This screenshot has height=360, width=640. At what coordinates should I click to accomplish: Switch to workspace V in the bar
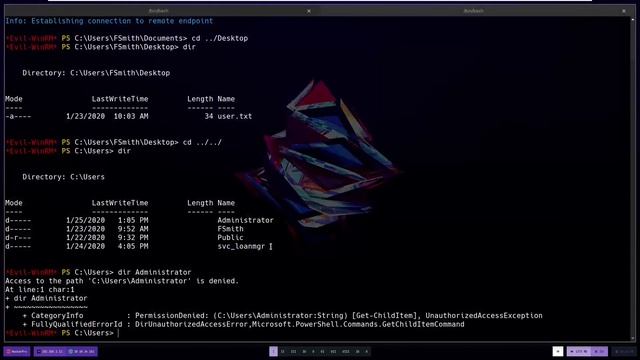[x=313, y=351]
